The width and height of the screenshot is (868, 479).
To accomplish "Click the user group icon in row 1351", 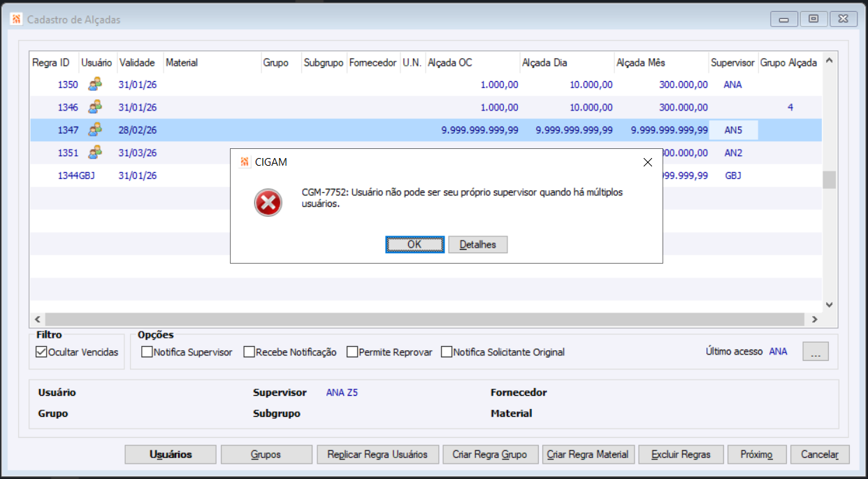I will point(94,152).
